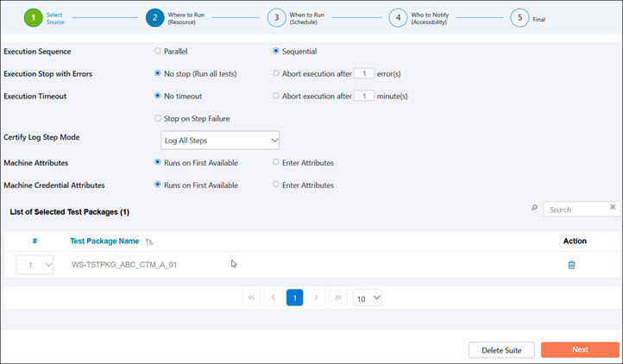Click the Delete Suite button
Viewport: 623px width, 364px height.
point(501,349)
